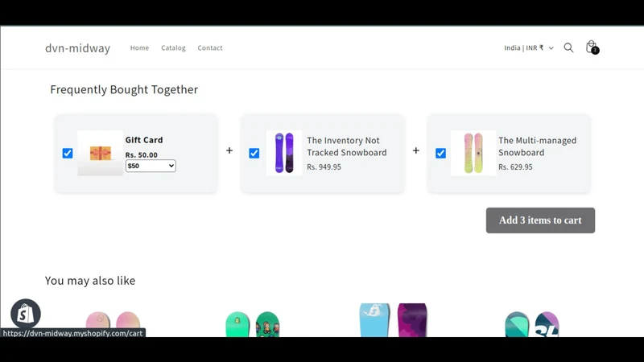The image size is (644, 362).
Task: Click the Shopify bag badge icon
Action: (26, 314)
